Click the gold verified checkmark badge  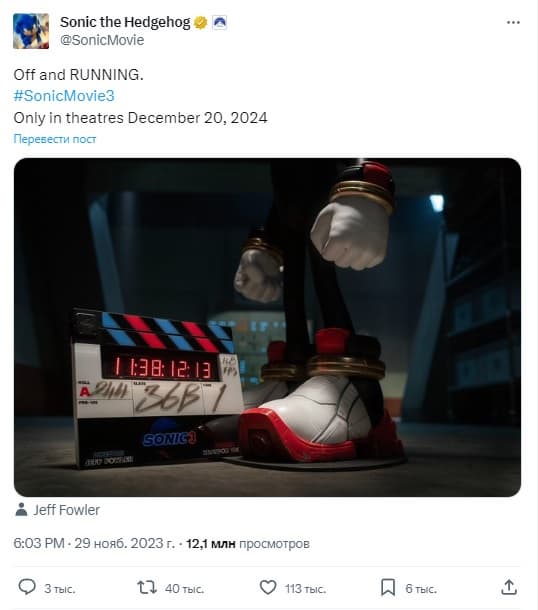(x=201, y=23)
